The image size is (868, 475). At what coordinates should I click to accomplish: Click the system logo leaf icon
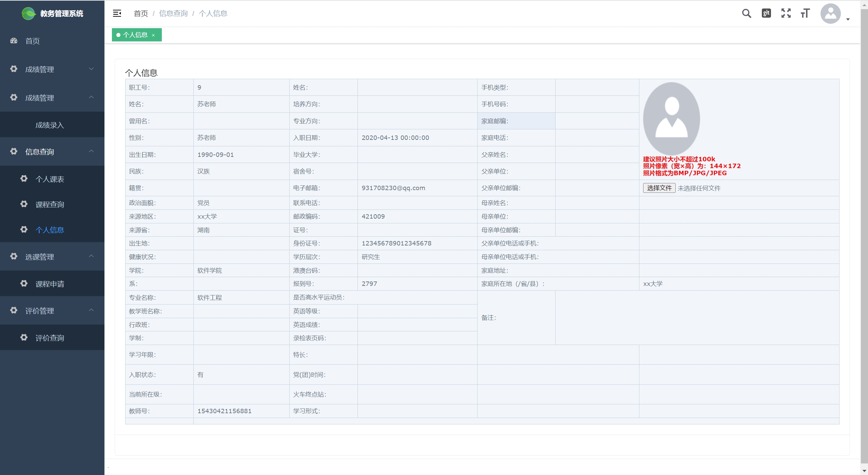(x=28, y=14)
